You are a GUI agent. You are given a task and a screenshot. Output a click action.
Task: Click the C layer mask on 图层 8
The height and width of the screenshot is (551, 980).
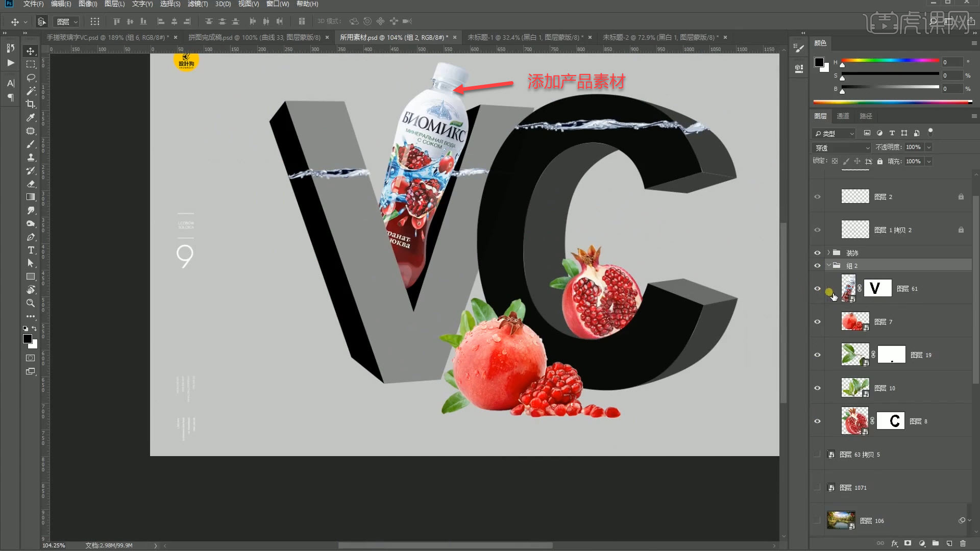[891, 421]
